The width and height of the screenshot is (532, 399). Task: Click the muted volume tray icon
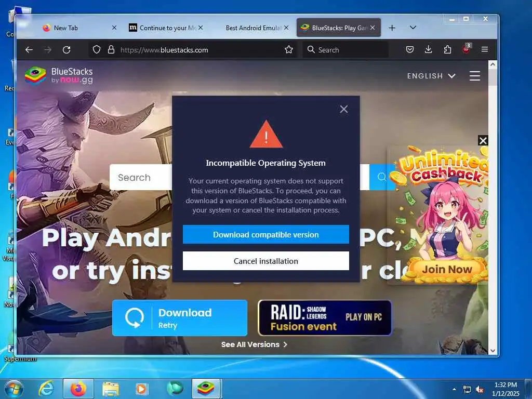480,389
